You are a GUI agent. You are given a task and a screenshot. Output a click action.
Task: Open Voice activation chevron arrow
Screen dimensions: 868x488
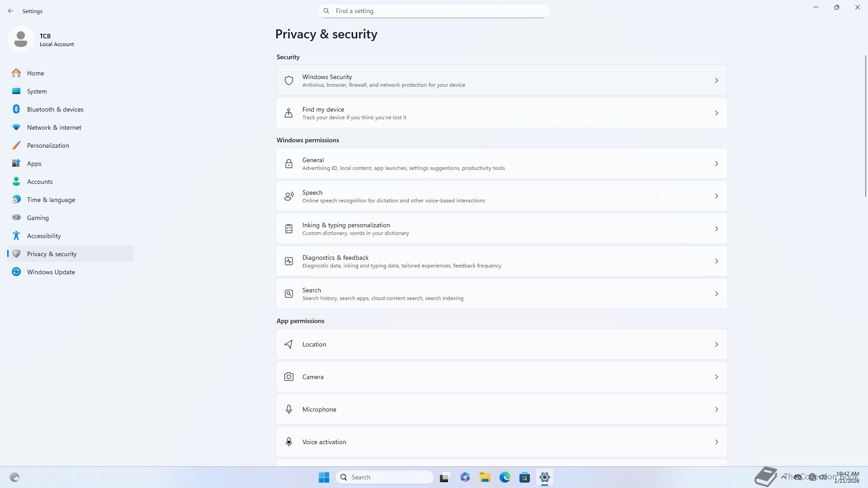[716, 442]
